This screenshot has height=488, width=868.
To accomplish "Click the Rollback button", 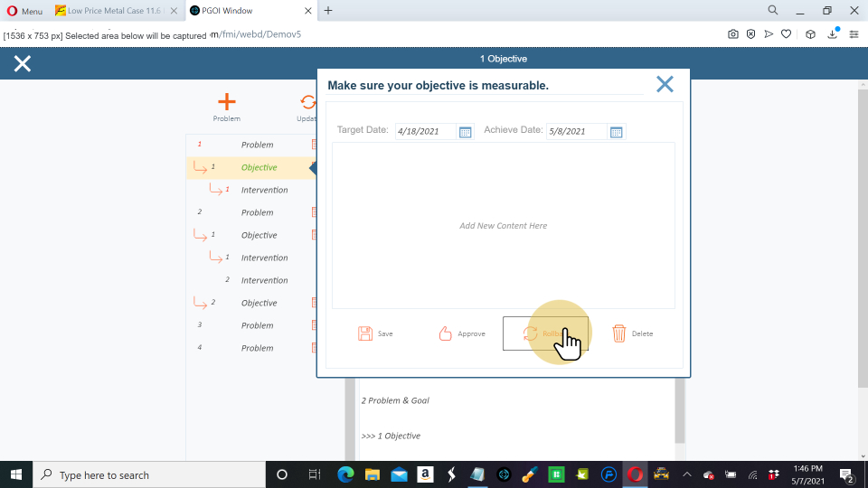I will pyautogui.click(x=545, y=333).
